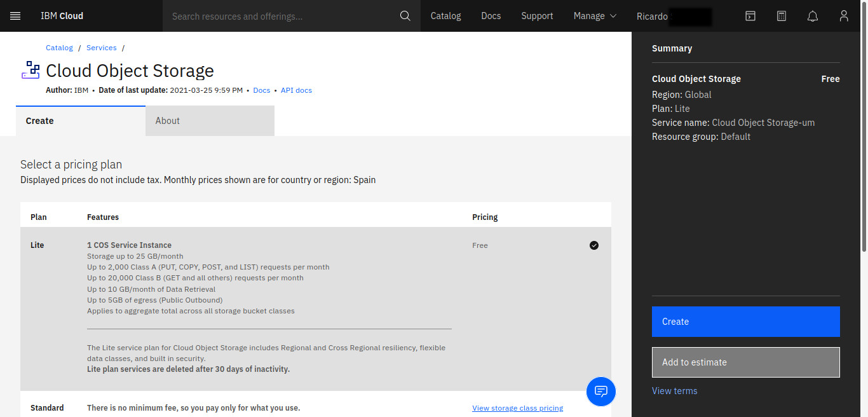868x417 pixels.
Task: Click 'Storage up to 25 GB/month' text
Action: click(135, 256)
